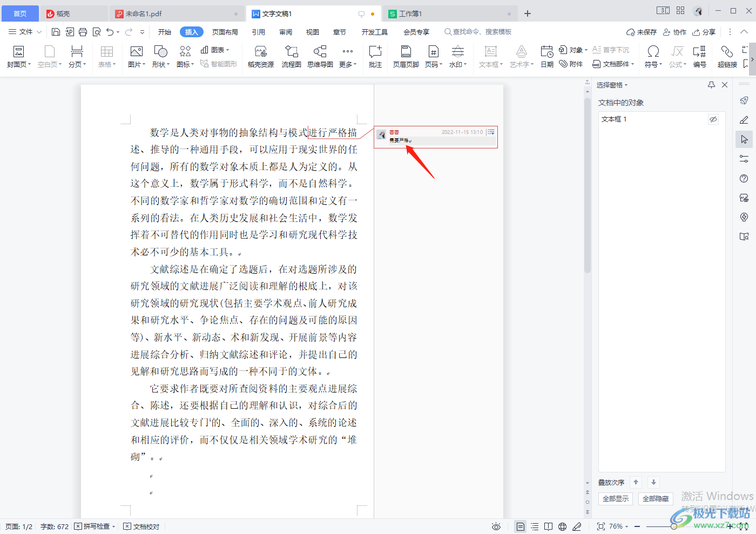Adjust the zoom slider handle

coord(673,526)
